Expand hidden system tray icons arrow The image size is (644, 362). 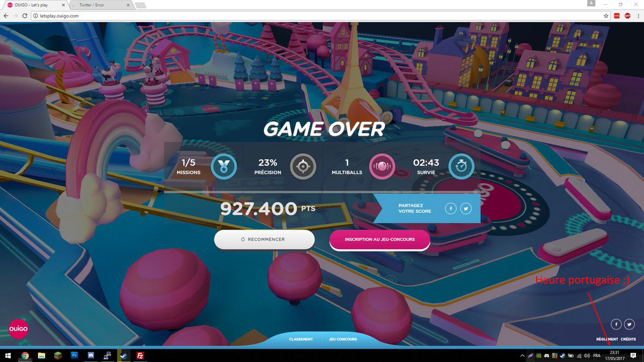[x=522, y=356]
